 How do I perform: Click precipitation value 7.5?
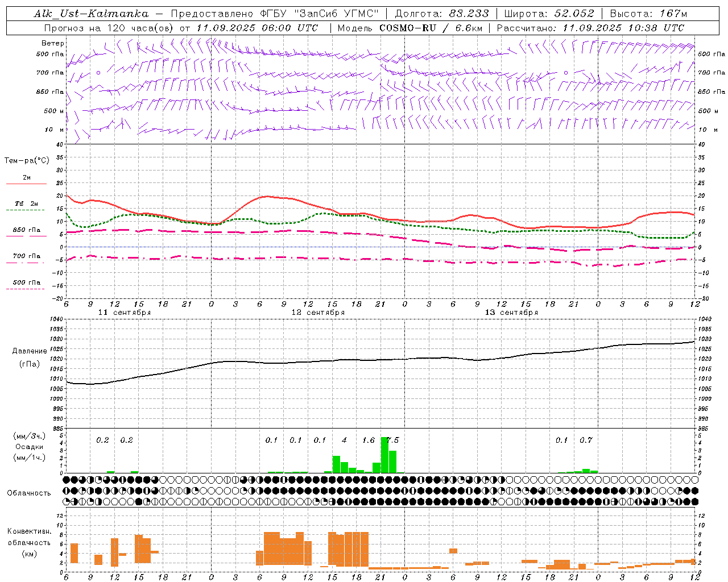pyautogui.click(x=392, y=440)
